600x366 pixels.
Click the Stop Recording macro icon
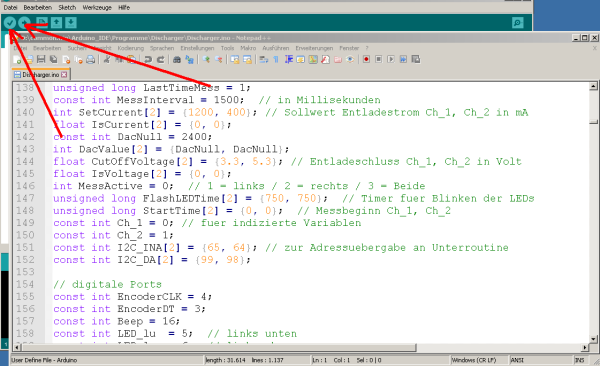coord(378,59)
